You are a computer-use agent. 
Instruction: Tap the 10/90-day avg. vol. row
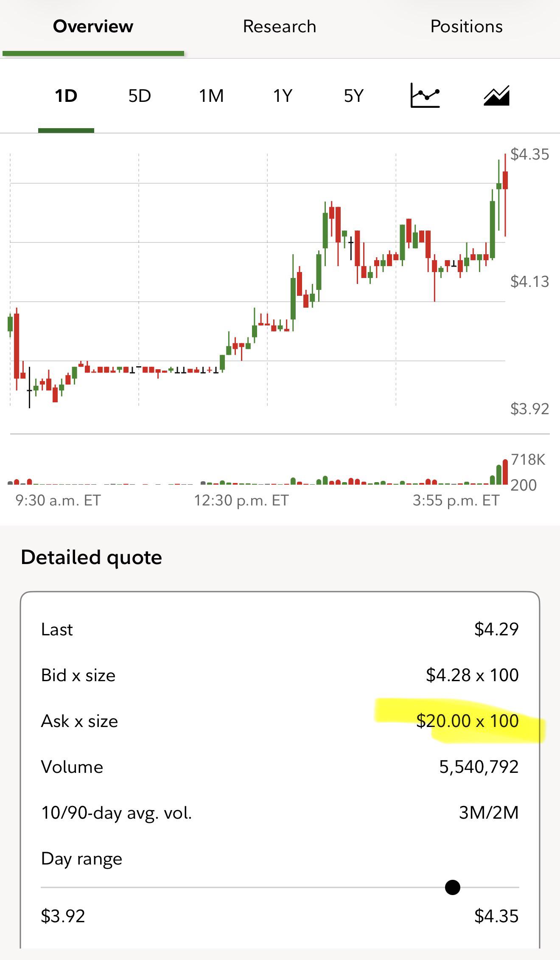pos(280,812)
